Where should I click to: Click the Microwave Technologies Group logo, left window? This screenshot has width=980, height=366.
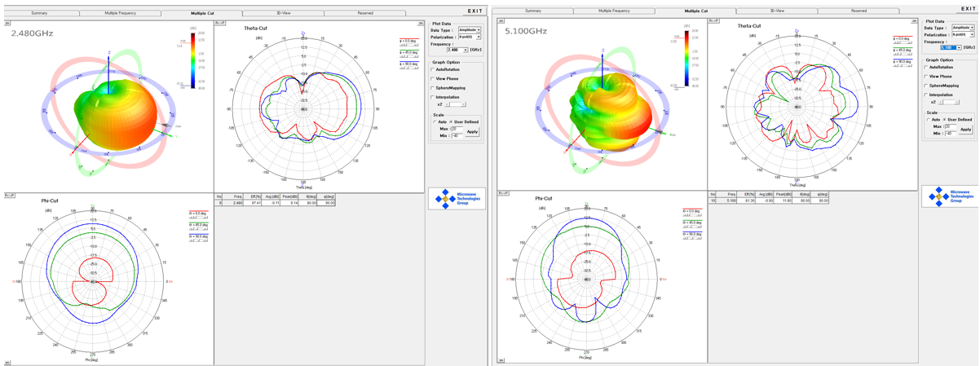[457, 199]
